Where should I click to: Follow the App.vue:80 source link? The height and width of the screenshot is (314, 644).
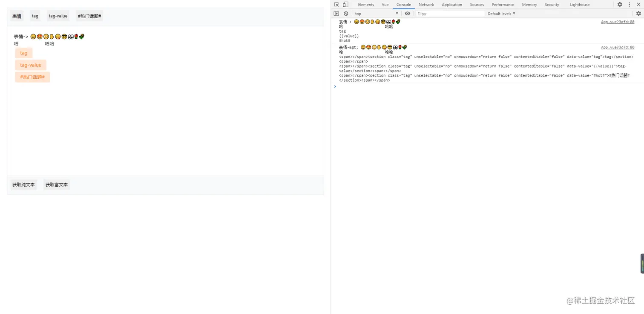pos(618,22)
